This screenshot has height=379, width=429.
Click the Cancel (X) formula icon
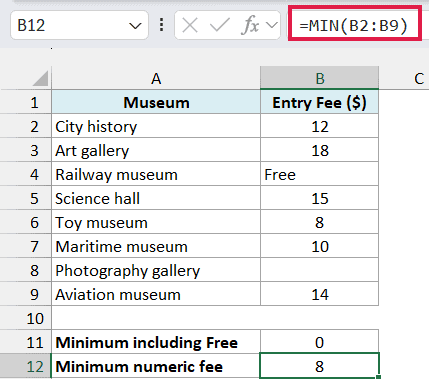190,25
